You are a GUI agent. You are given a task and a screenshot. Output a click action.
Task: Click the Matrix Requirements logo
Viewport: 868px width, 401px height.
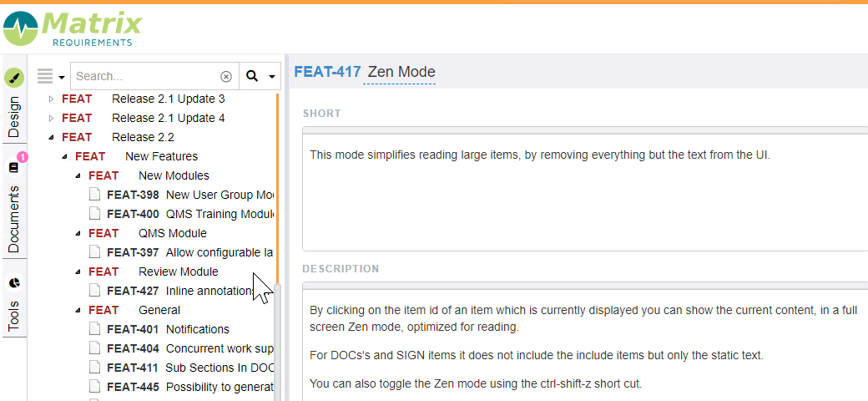click(73, 28)
